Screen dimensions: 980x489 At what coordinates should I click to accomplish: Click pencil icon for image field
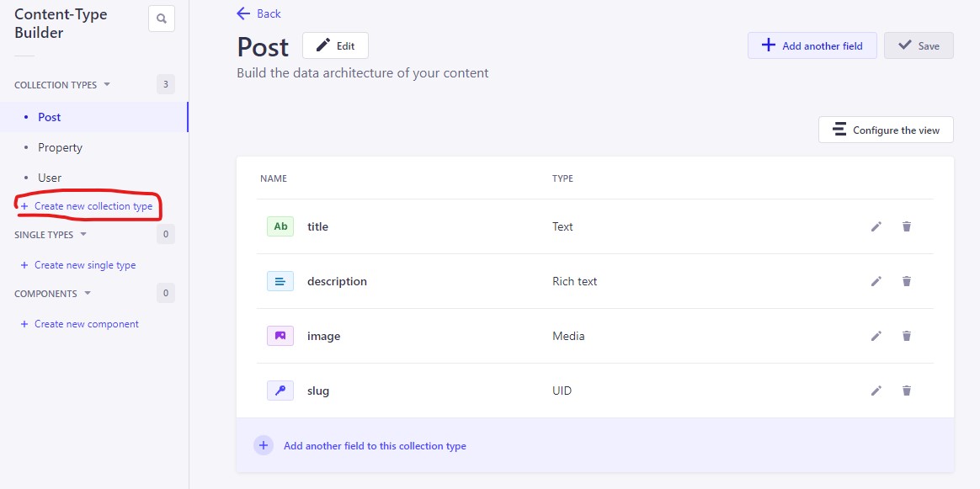pos(876,336)
